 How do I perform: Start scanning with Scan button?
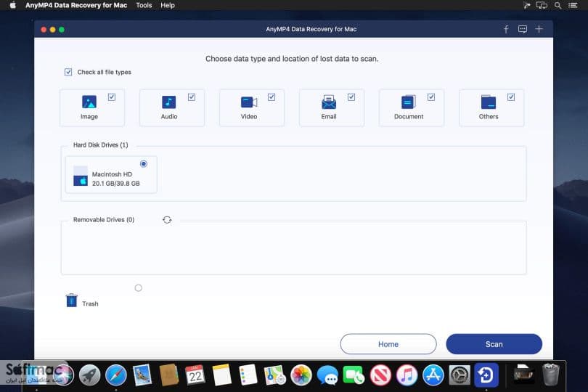coord(494,344)
